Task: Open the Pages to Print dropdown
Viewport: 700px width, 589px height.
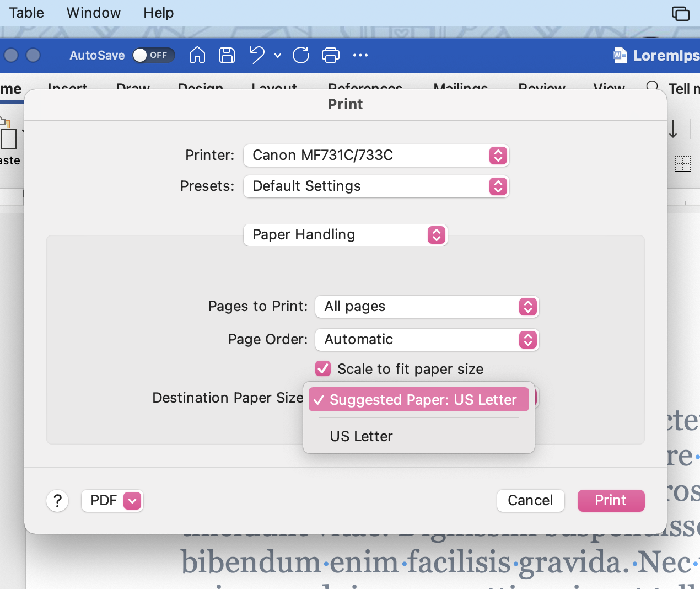Action: click(x=427, y=307)
